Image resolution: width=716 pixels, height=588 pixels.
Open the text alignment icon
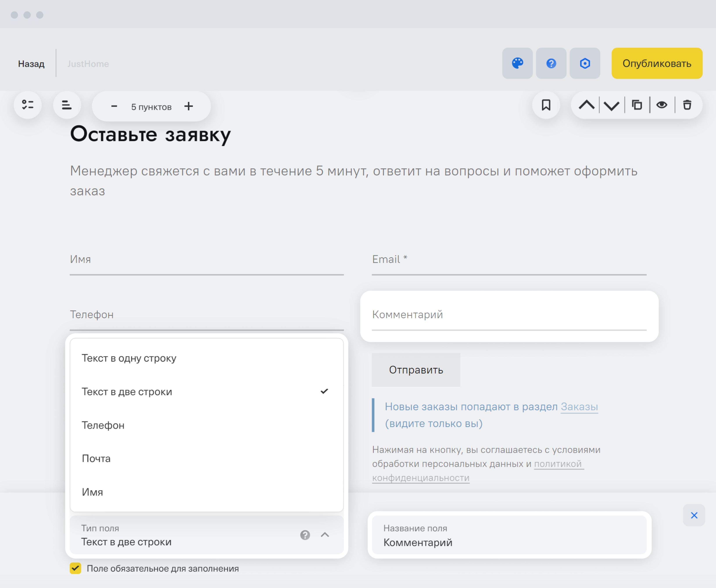(67, 105)
